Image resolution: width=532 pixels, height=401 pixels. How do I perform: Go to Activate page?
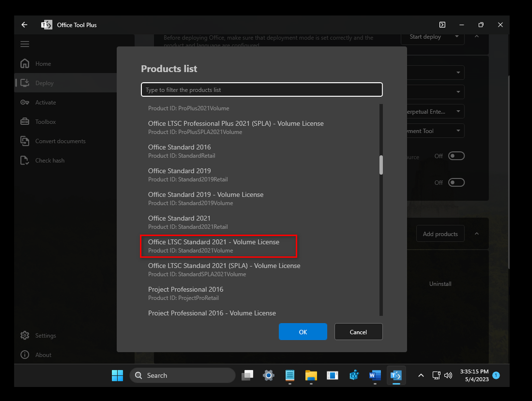46,102
